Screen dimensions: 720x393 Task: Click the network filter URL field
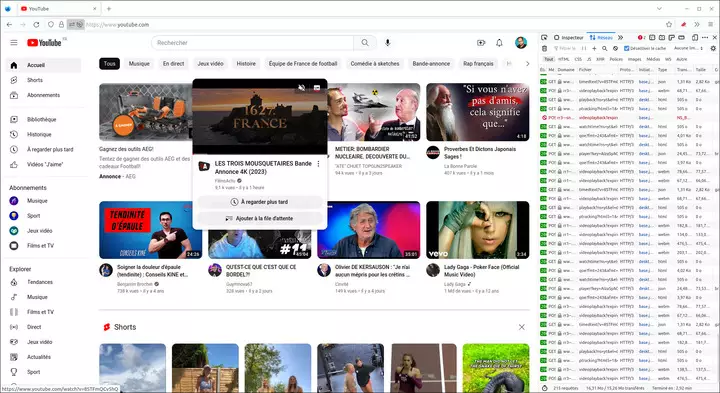coord(565,48)
